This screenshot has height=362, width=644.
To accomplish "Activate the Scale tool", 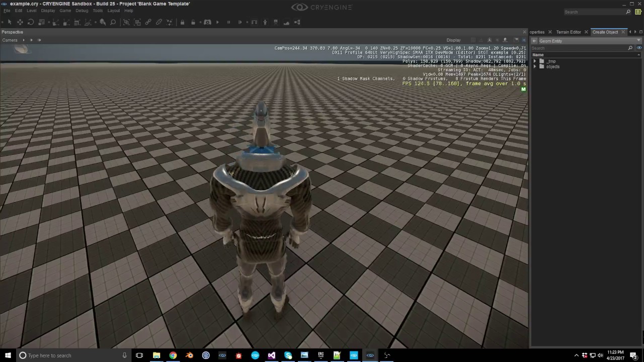I will 42,22.
